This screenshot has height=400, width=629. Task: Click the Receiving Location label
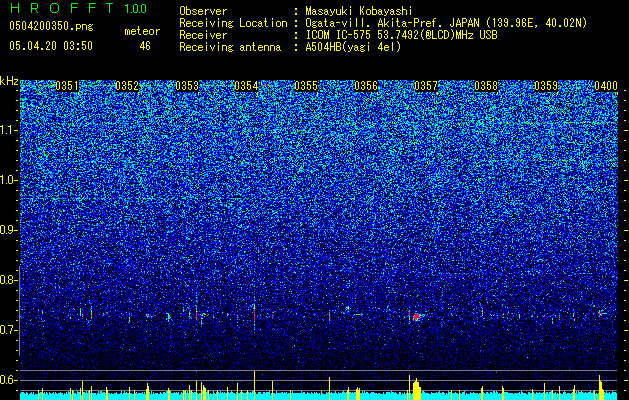[x=233, y=23]
